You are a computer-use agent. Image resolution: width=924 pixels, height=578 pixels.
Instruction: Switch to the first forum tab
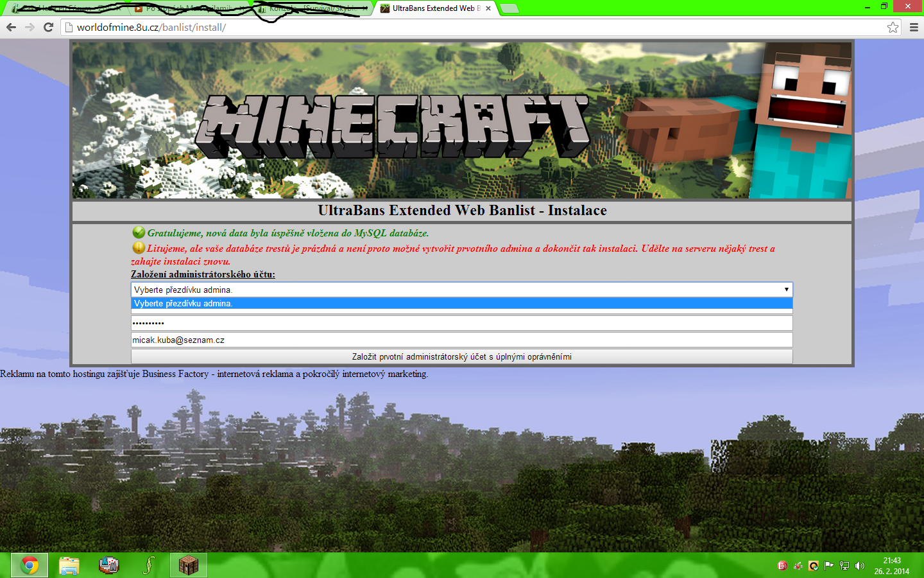pos(67,8)
